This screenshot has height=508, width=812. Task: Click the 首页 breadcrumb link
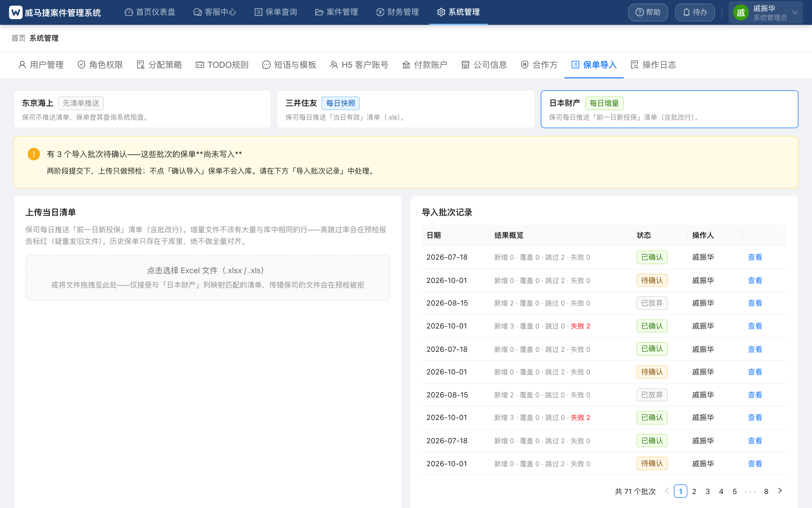point(18,38)
